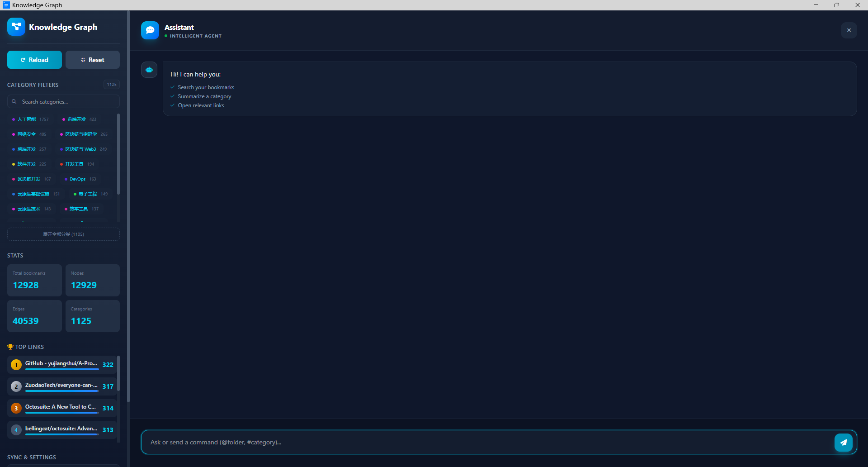The image size is (868, 467).
Task: Select the 电子工程 category chip
Action: 90,194
